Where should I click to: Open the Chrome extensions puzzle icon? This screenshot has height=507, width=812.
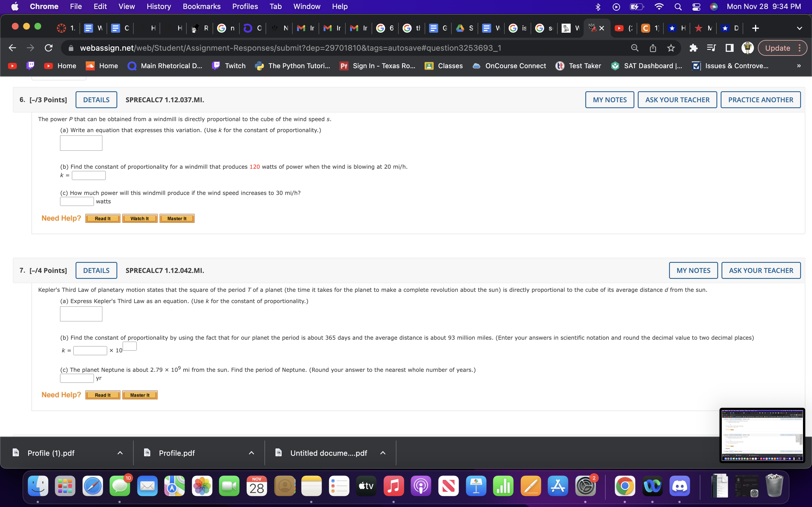[x=694, y=48]
